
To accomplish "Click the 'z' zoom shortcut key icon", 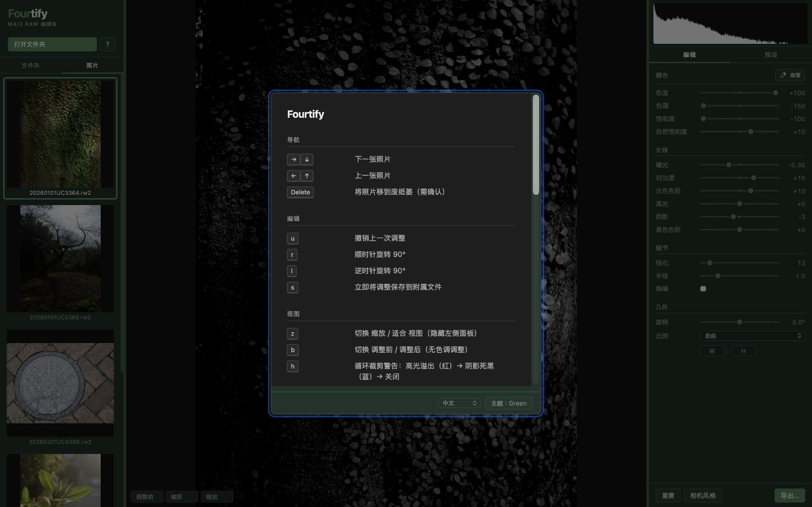I will pos(292,334).
